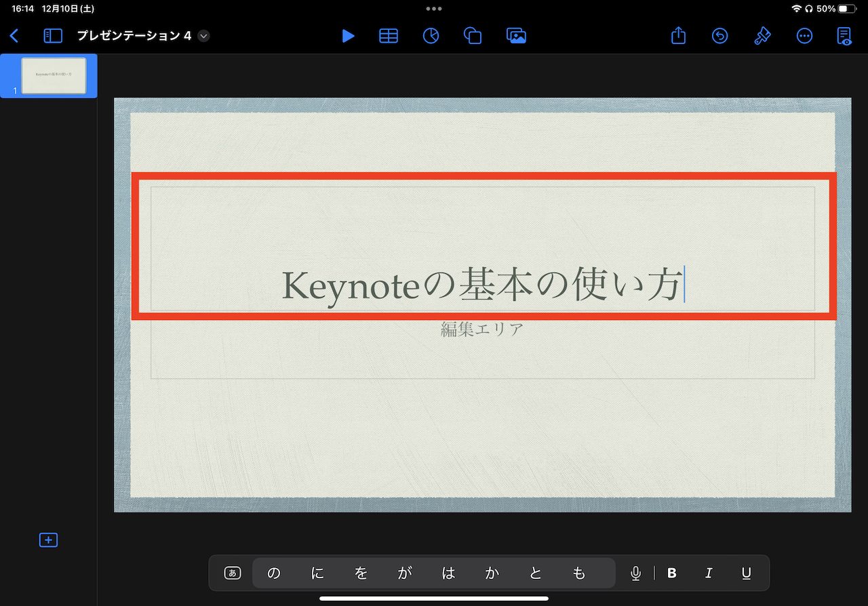Open the share menu
Screen dimensions: 868x606
tap(678, 35)
